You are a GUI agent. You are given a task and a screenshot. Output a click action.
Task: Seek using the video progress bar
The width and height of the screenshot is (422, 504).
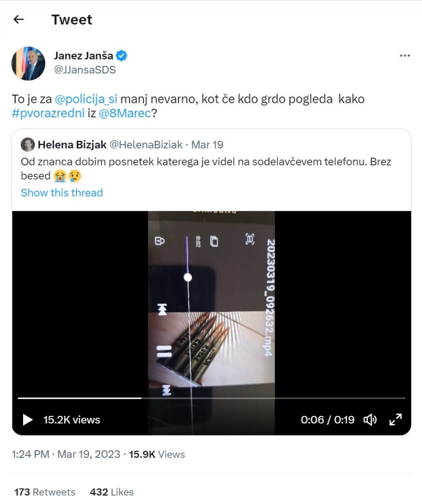coord(212,398)
